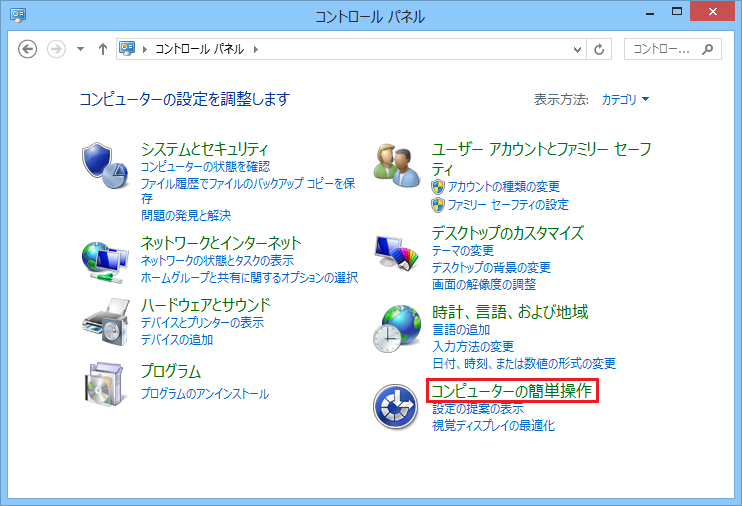The height and width of the screenshot is (506, 742).
Task: Expand chevron before コントロール パネル in address bar
Action: pyautogui.click(x=145, y=49)
